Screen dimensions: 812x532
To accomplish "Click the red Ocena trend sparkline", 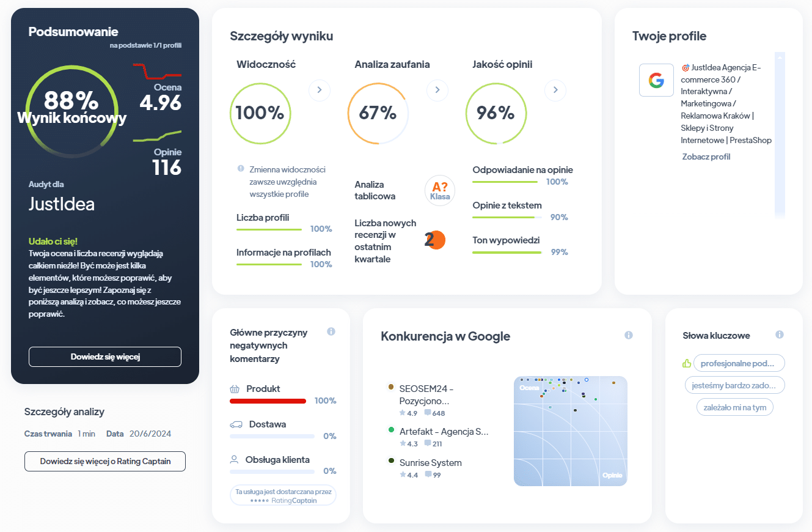I will point(157,71).
